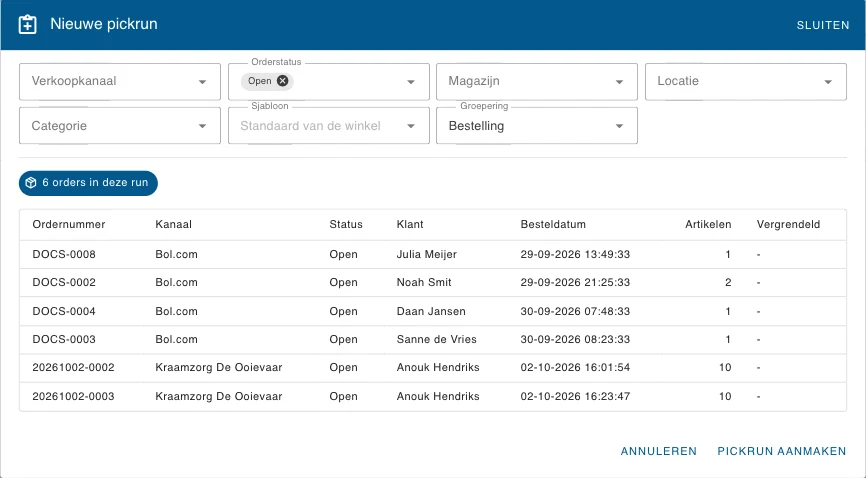The width and height of the screenshot is (866, 478).
Task: Remove the Open chip in Orderstatus
Action: point(282,81)
